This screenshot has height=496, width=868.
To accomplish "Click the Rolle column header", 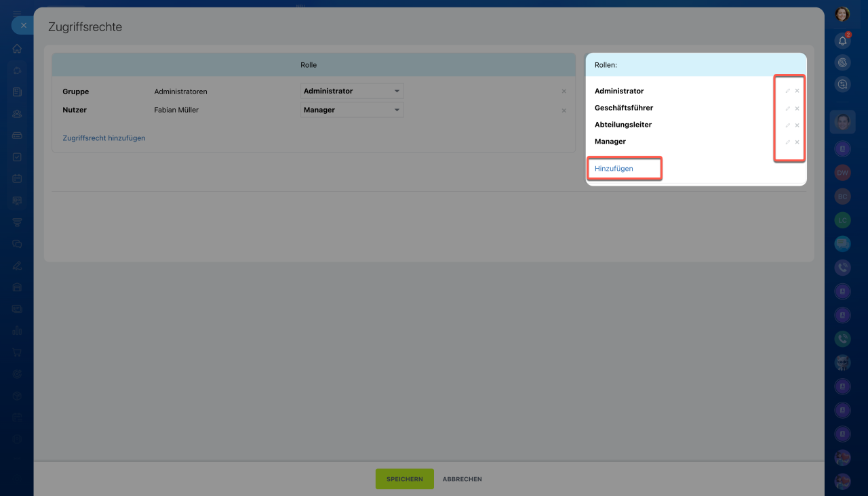I will pyautogui.click(x=309, y=65).
